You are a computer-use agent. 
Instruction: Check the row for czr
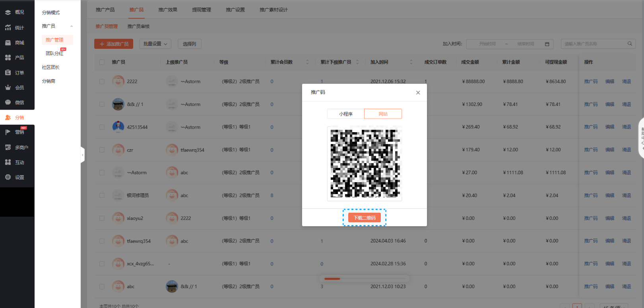tap(102, 150)
